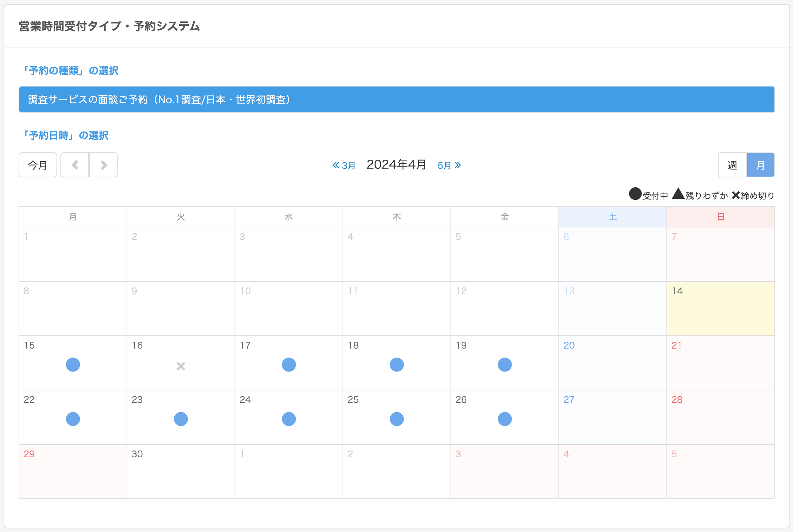
Task: Click the highlighted April 14 cell
Action: tap(720, 309)
